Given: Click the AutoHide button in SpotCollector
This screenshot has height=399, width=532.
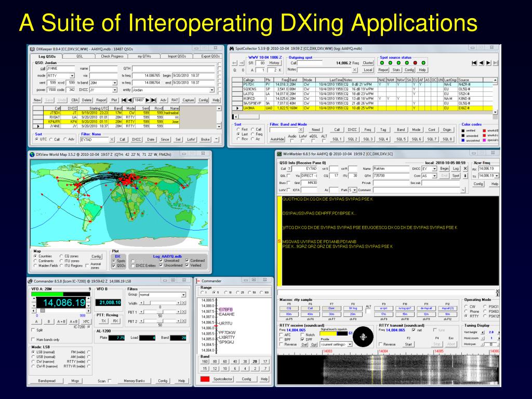Looking at the screenshot, I should point(277,139).
